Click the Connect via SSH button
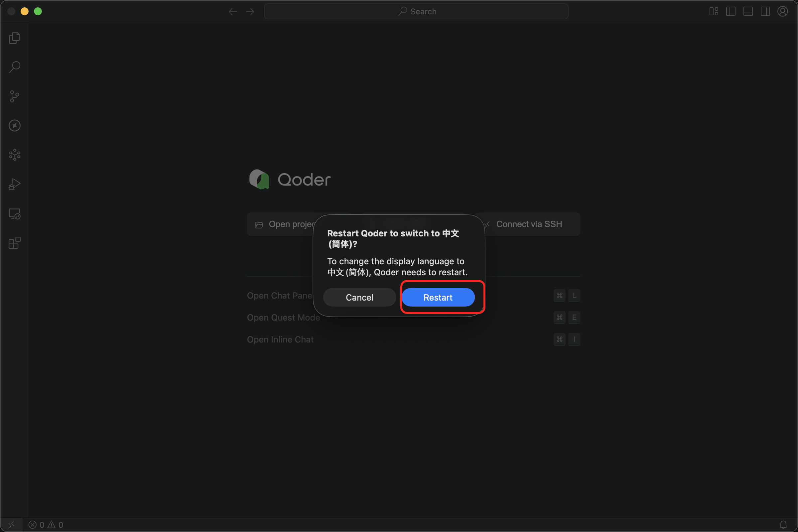 click(x=529, y=224)
